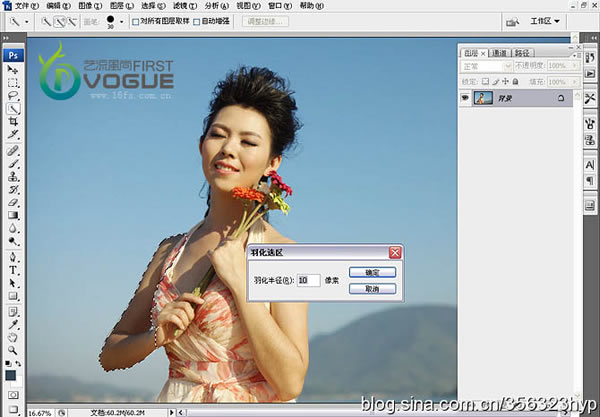Open the 滤镜 menu
600x417 pixels.
(x=185, y=6)
